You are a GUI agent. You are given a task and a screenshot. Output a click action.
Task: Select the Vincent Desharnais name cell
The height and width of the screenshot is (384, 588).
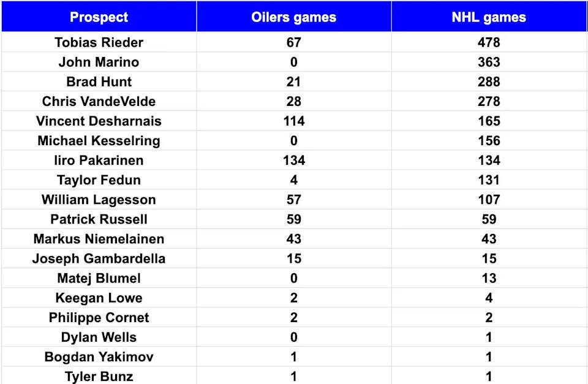[99, 121]
